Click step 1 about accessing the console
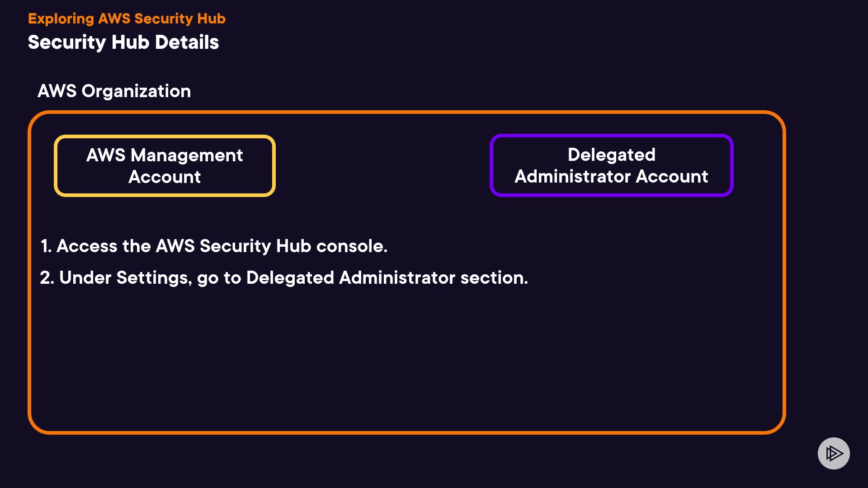Screen dimensions: 868x488 click(214, 246)
